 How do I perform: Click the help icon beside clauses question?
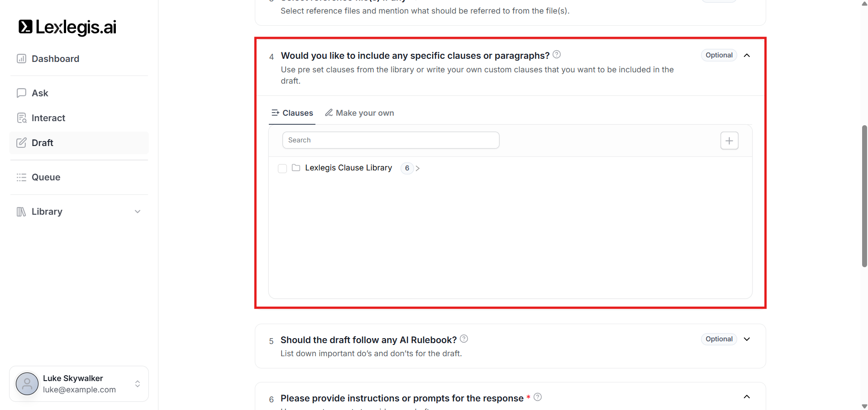[x=557, y=55]
